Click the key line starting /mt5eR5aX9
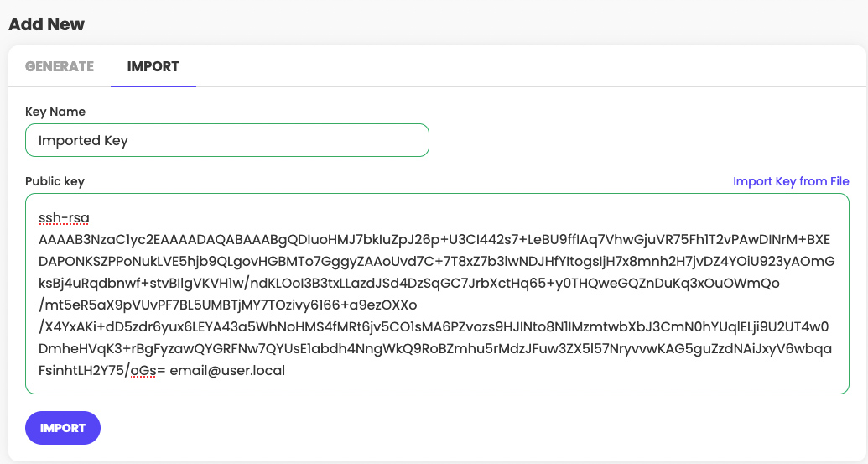Image resolution: width=868 pixels, height=464 pixels. [x=227, y=305]
